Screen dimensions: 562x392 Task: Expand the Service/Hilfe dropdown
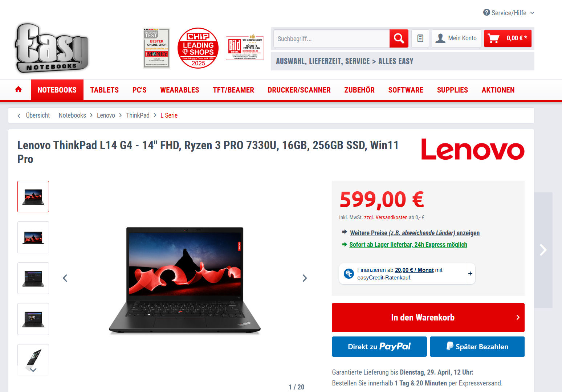point(509,13)
